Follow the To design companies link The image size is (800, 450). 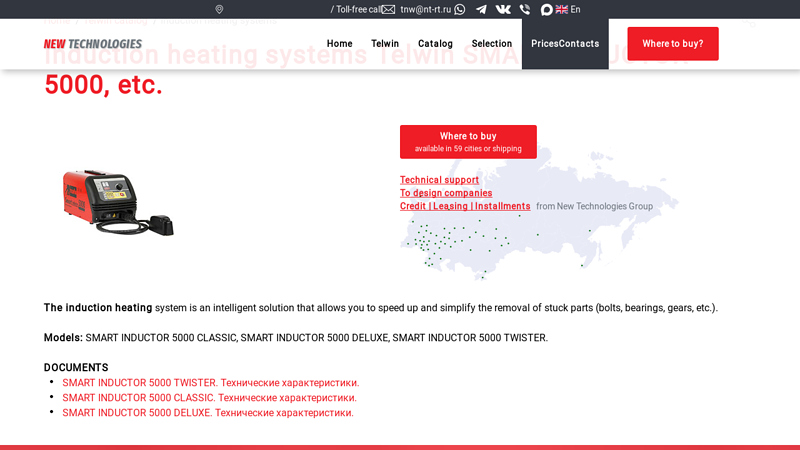point(446,193)
